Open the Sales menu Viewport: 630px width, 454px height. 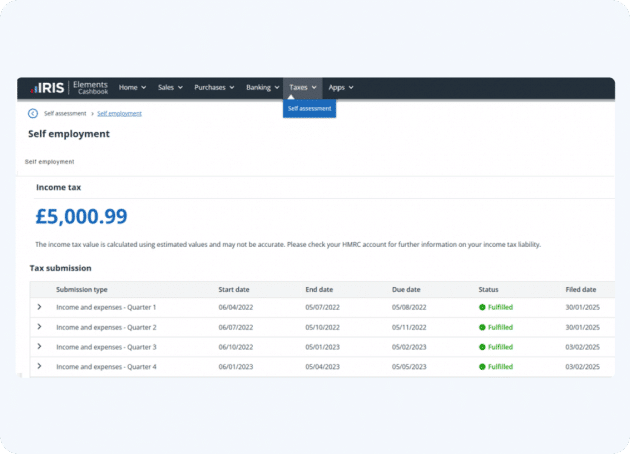(170, 88)
